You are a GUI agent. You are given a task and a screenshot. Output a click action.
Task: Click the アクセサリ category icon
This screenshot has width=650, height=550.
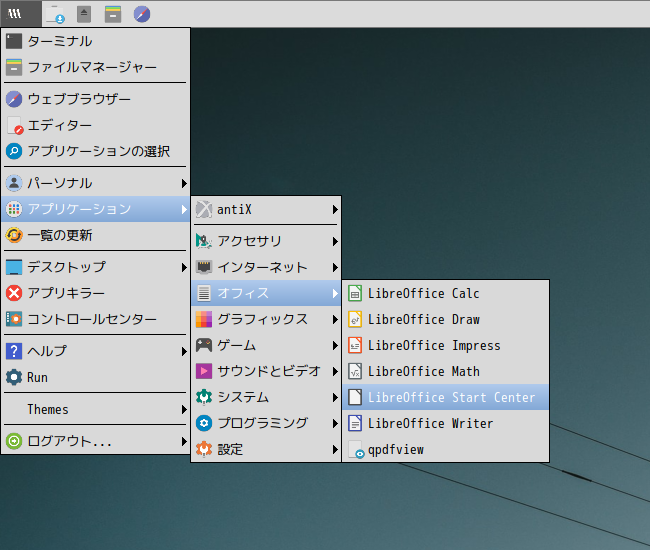point(204,241)
